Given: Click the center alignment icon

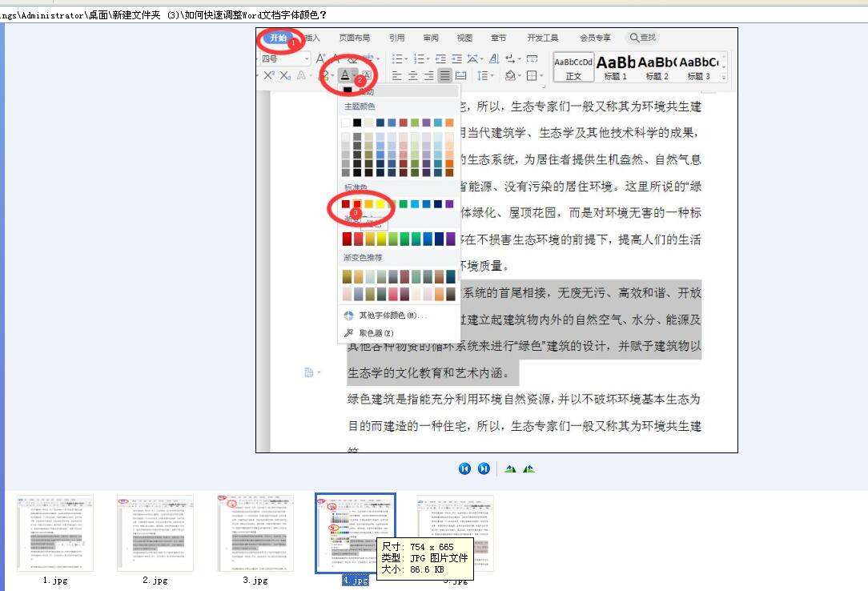Looking at the screenshot, I should click(x=413, y=76).
